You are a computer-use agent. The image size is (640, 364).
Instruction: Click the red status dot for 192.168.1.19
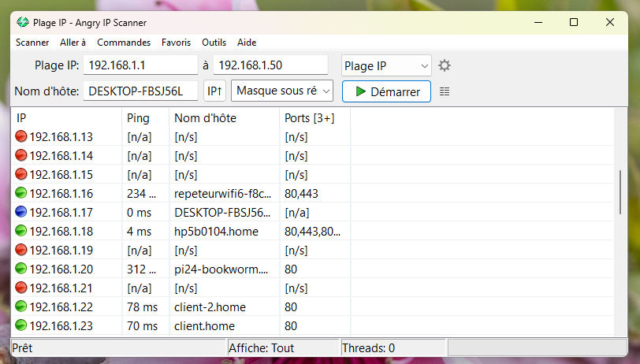click(20, 249)
